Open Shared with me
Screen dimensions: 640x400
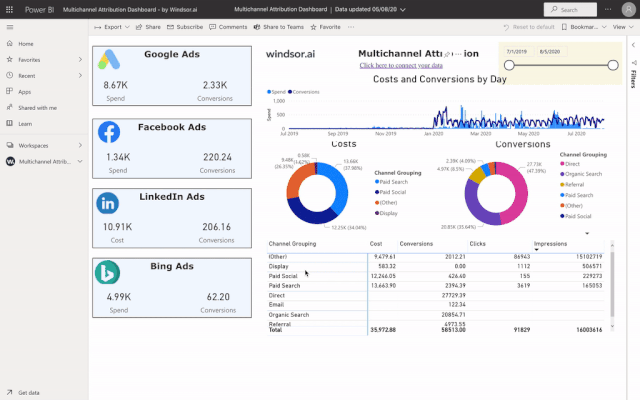tap(37, 108)
